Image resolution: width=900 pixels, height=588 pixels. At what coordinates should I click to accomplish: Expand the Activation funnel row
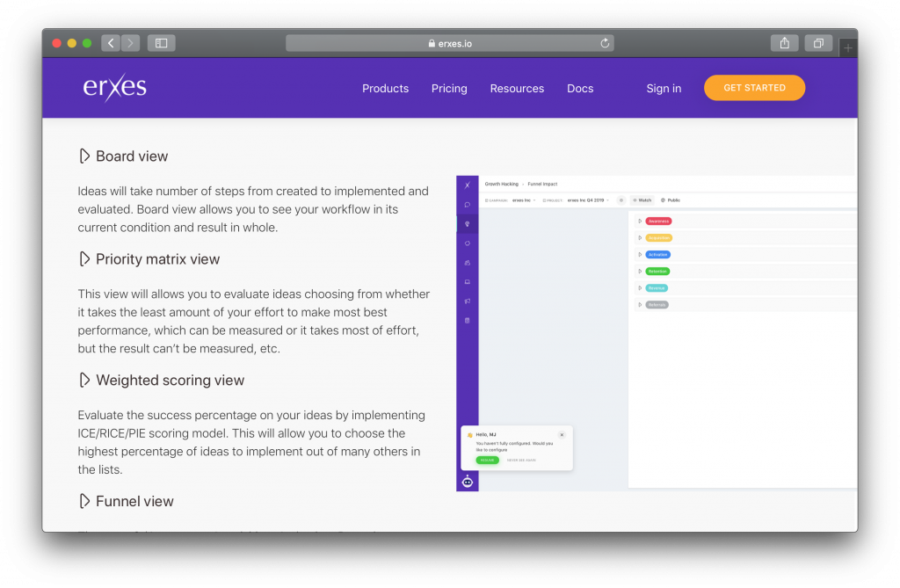click(x=640, y=254)
